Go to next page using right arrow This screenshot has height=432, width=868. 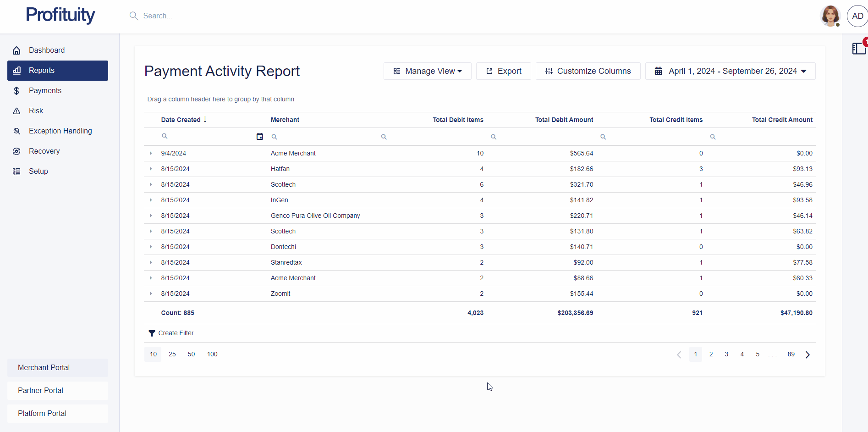(808, 354)
